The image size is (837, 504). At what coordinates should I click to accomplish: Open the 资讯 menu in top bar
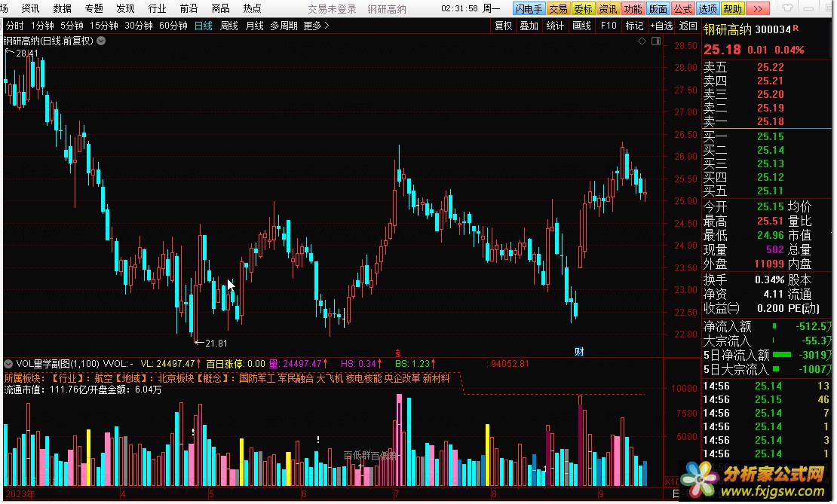pos(30,8)
